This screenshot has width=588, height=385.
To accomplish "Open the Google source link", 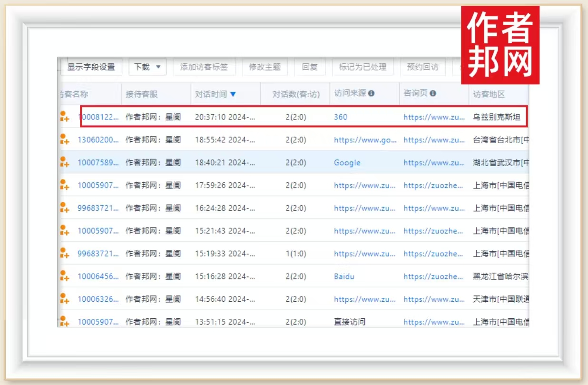I will [347, 163].
